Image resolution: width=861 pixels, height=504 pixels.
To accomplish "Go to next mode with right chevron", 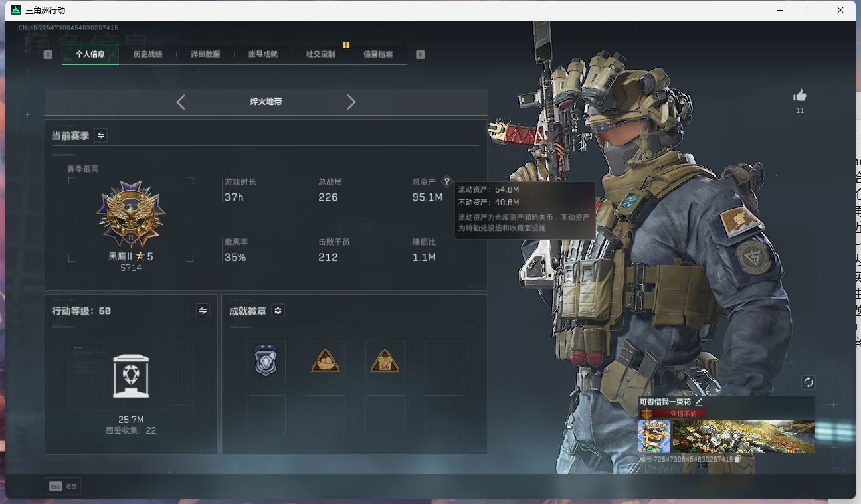I will click(351, 102).
